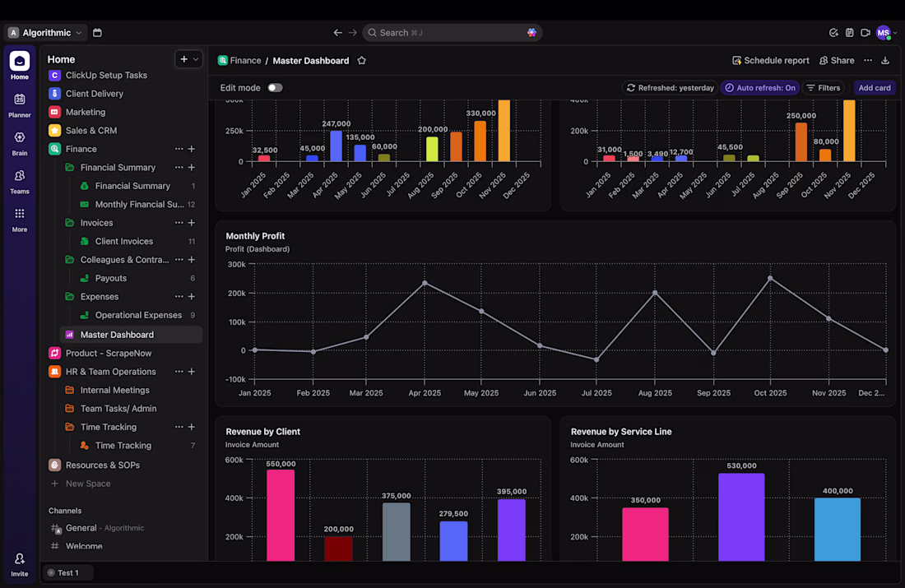Open ellipsis for HR & Team Operations

tap(179, 372)
